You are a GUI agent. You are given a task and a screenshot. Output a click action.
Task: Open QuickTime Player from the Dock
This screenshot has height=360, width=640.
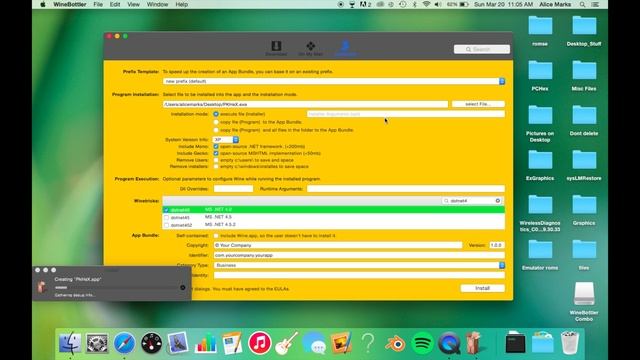pyautogui.click(x=449, y=343)
